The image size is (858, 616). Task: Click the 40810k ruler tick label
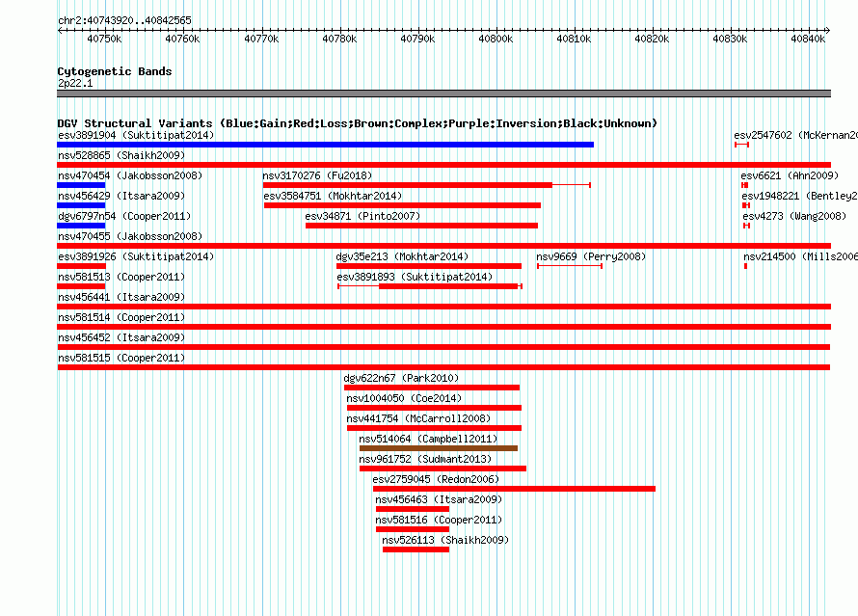(574, 39)
